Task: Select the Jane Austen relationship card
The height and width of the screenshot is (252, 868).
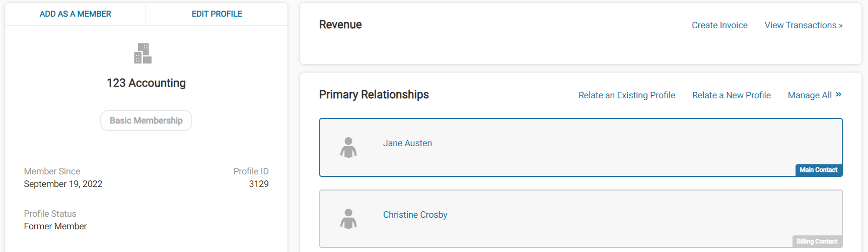Action: click(x=581, y=148)
